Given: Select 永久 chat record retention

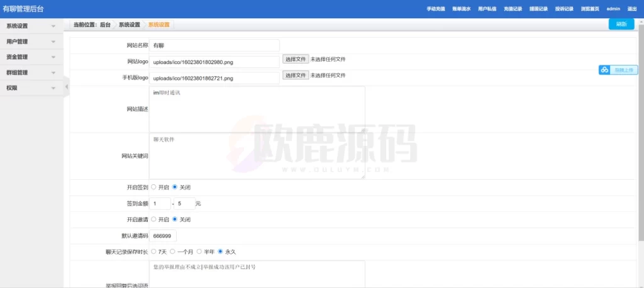Looking at the screenshot, I should 221,252.
